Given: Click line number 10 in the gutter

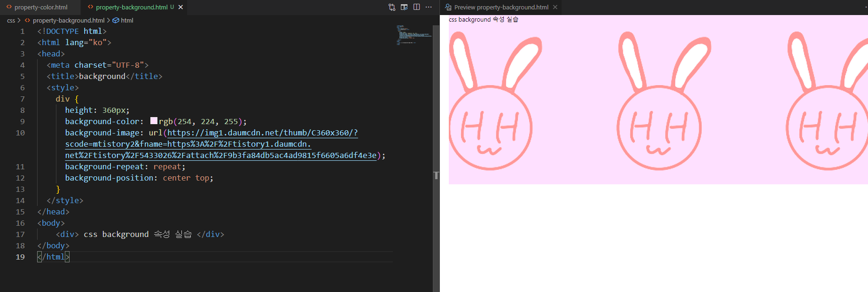Looking at the screenshot, I should (x=20, y=133).
